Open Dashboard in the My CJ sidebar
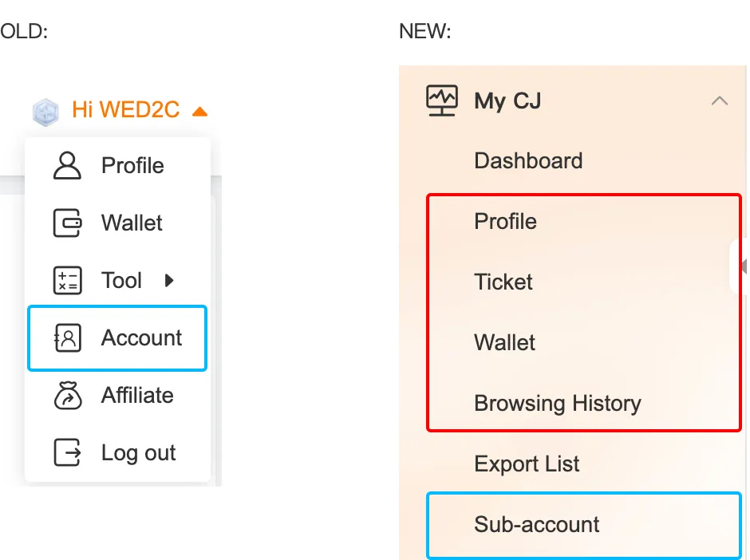 click(528, 161)
